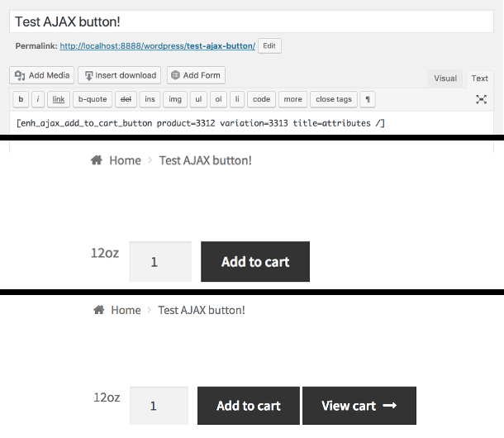Click the upper quantity field showing 1
The image size is (504, 438).
click(160, 261)
